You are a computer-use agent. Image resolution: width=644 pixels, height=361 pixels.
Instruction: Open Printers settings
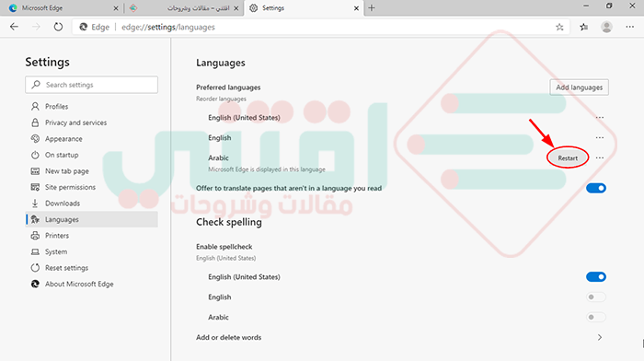tap(92, 236)
